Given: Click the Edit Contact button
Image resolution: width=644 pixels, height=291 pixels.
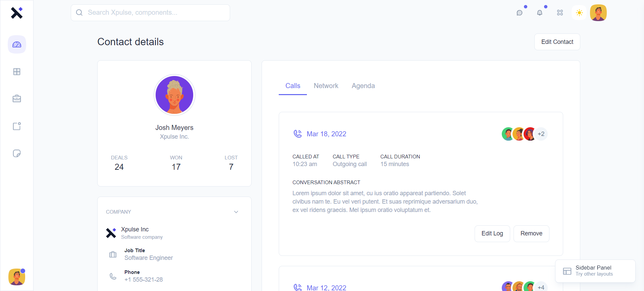Looking at the screenshot, I should pos(557,42).
